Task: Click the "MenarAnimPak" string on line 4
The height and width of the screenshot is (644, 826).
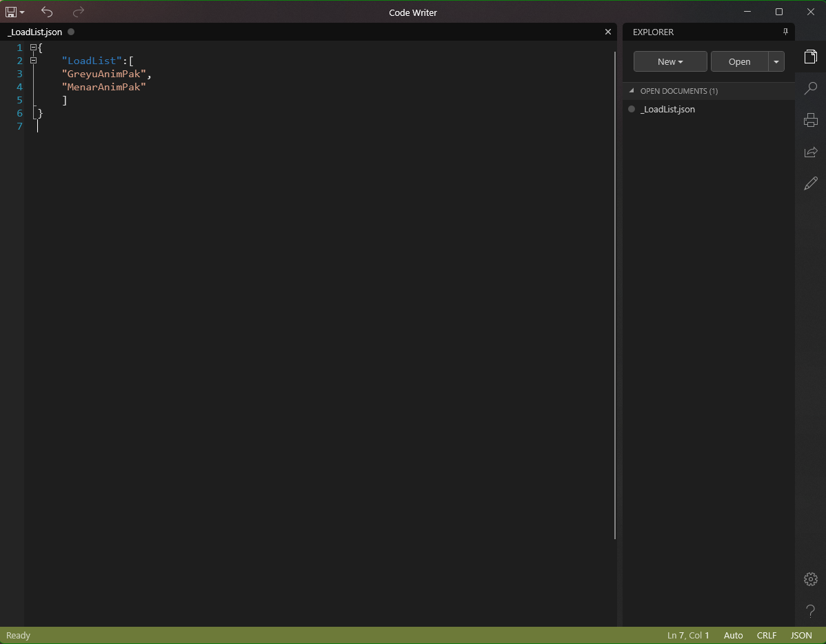Action: [x=104, y=87]
